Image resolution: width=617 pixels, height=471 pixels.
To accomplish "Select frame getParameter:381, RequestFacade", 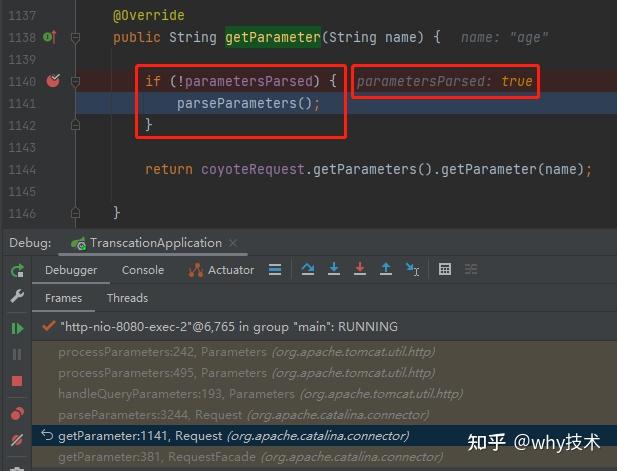I will coord(324,457).
